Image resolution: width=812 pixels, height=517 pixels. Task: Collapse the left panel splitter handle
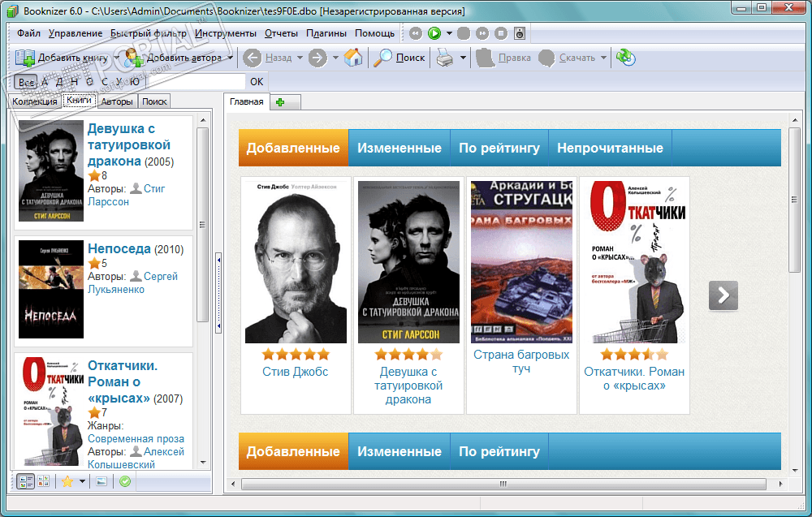coord(218,292)
